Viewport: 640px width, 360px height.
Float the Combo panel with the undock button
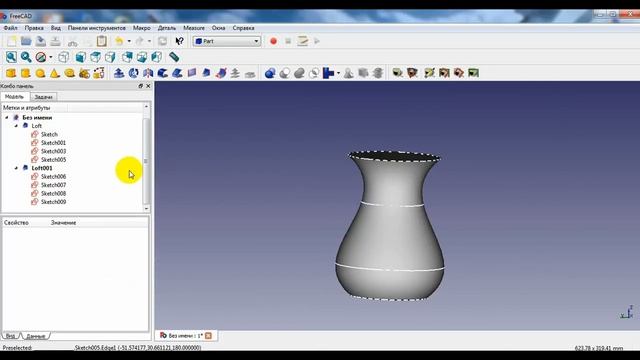(x=140, y=86)
